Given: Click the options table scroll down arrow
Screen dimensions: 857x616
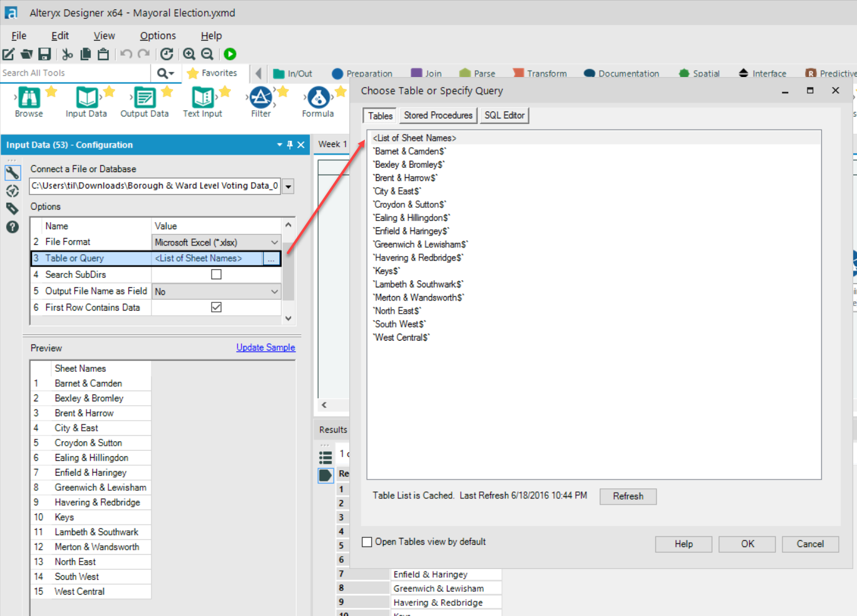Looking at the screenshot, I should [289, 318].
